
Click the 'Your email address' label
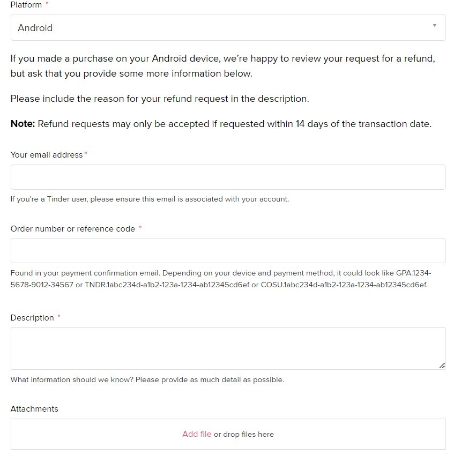(47, 155)
